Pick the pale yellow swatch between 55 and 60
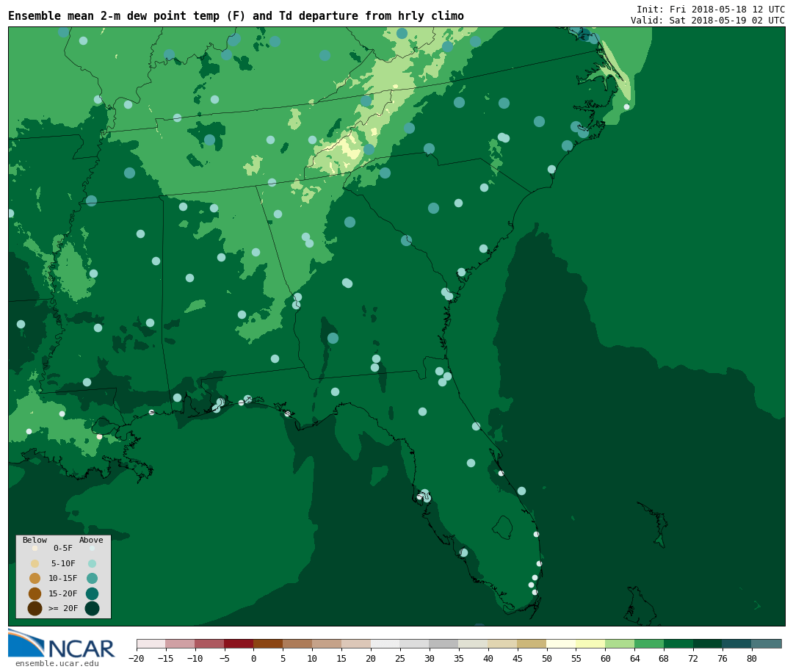This screenshot has width=793, height=672. [x=590, y=643]
